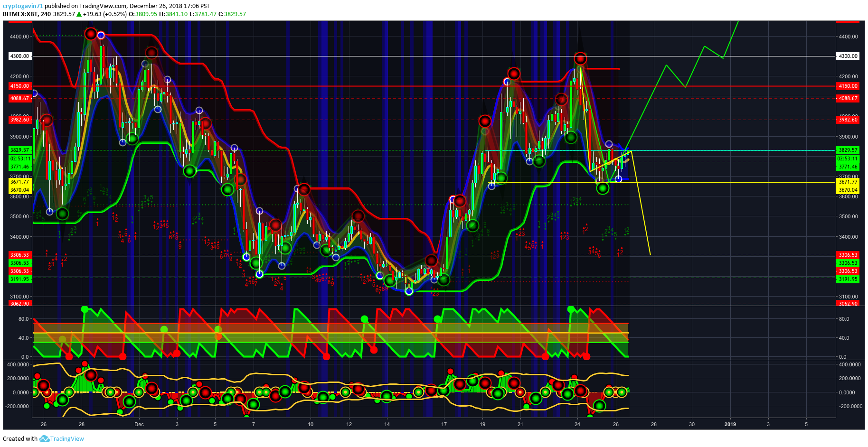
Task: Click the 80.0 level on the right oscillator scale
Action: pos(844,319)
